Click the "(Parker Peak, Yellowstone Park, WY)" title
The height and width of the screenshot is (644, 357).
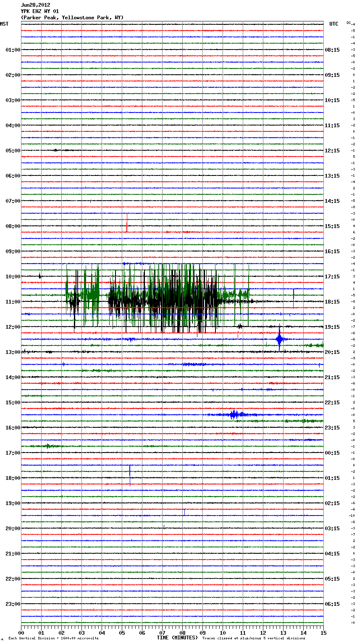(72, 18)
